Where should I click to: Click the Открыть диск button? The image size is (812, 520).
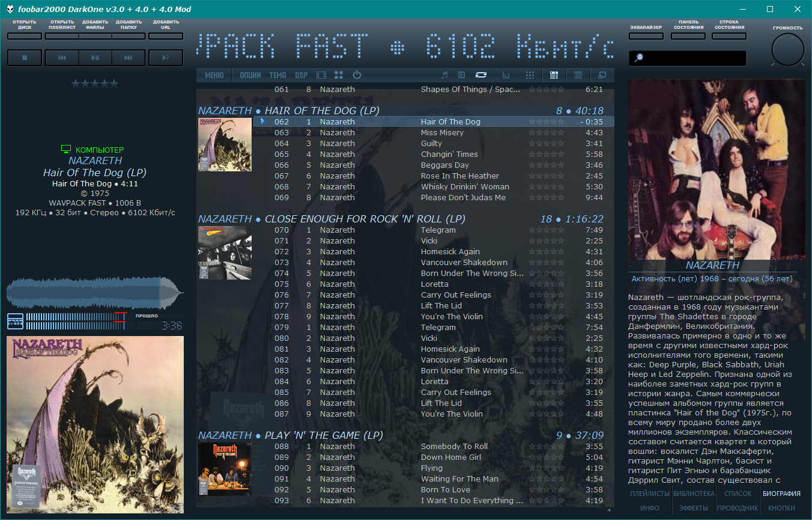pos(25,36)
